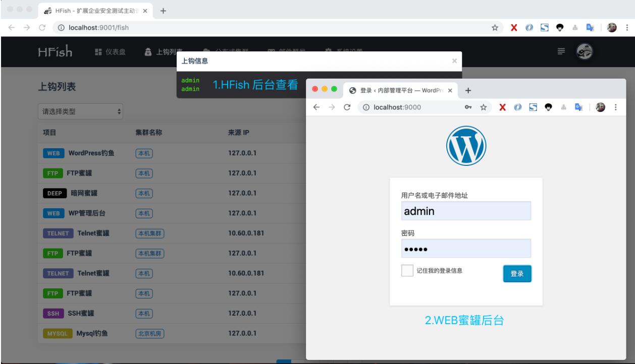
Task: Go back in the WordPress login window
Action: 316,107
